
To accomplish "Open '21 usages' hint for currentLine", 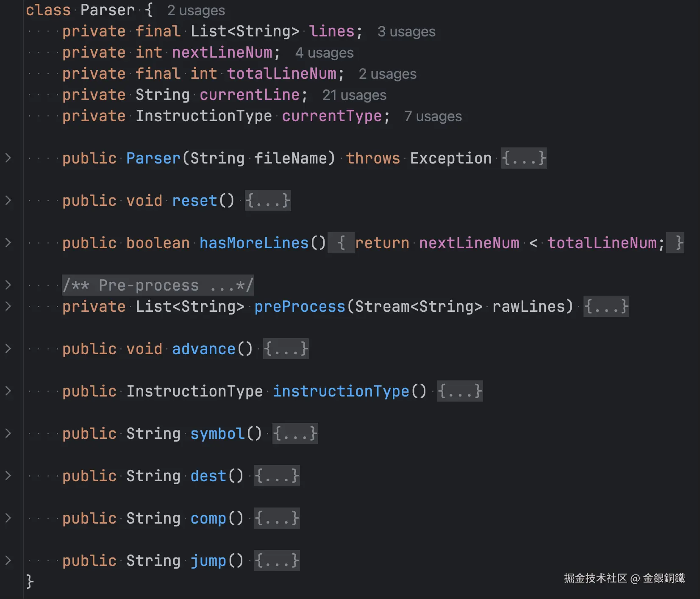I will click(354, 95).
